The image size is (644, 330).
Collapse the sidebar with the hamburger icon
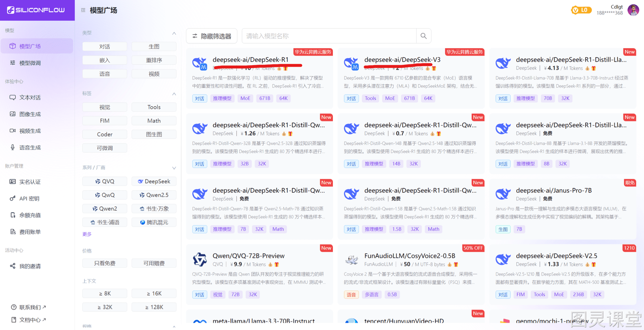83,10
